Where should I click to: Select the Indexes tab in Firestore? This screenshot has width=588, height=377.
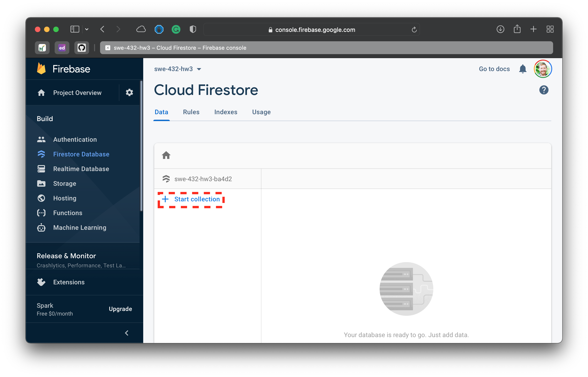pos(226,112)
